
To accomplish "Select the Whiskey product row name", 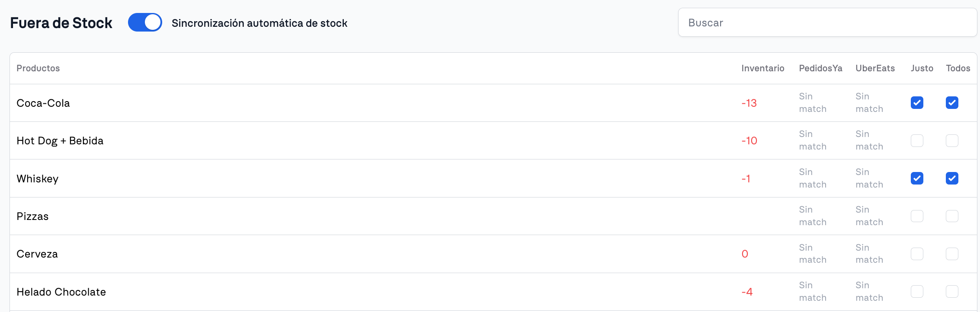I will pyautogui.click(x=38, y=179).
